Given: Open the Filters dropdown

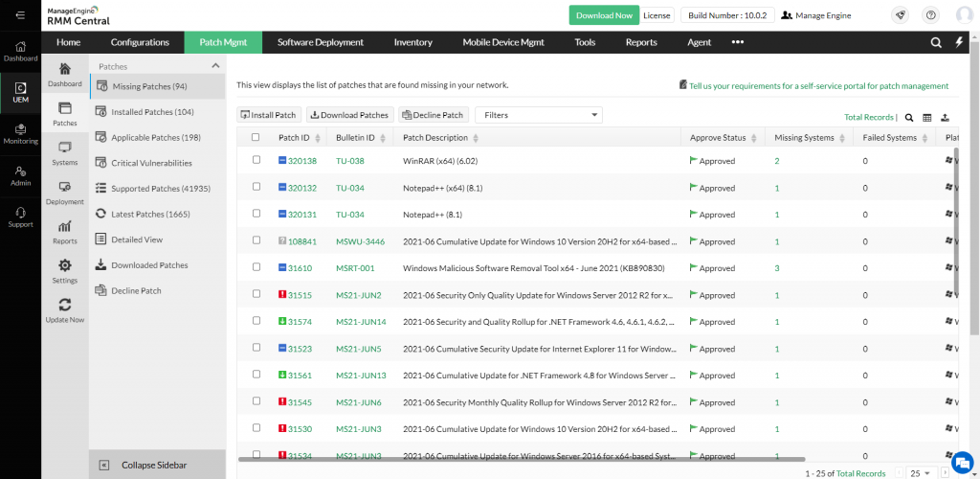Looking at the screenshot, I should 539,115.
